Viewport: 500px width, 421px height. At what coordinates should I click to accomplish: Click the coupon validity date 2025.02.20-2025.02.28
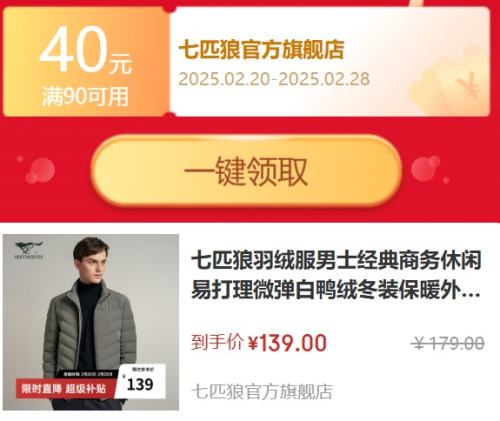[274, 79]
